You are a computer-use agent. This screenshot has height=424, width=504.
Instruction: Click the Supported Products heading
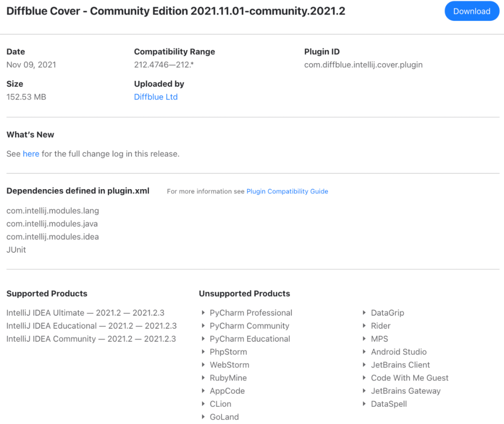(47, 293)
